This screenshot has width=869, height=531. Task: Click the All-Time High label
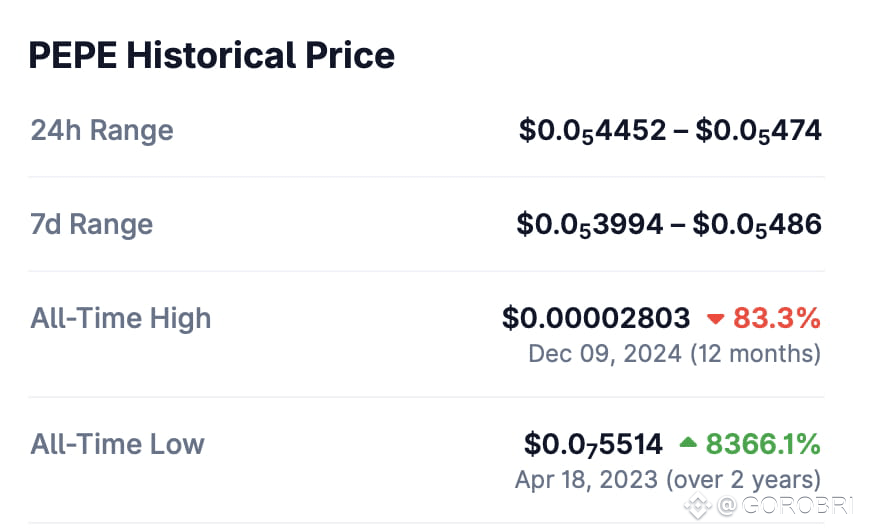pyautogui.click(x=121, y=319)
